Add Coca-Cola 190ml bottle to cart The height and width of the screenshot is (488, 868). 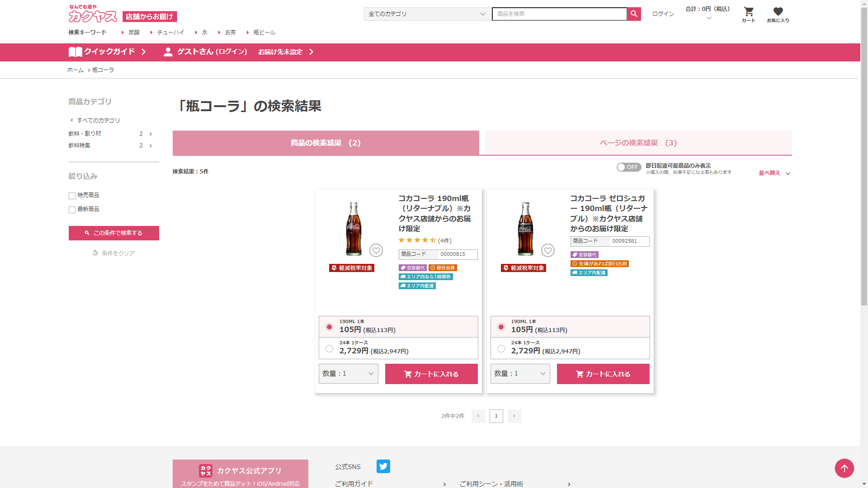(431, 374)
